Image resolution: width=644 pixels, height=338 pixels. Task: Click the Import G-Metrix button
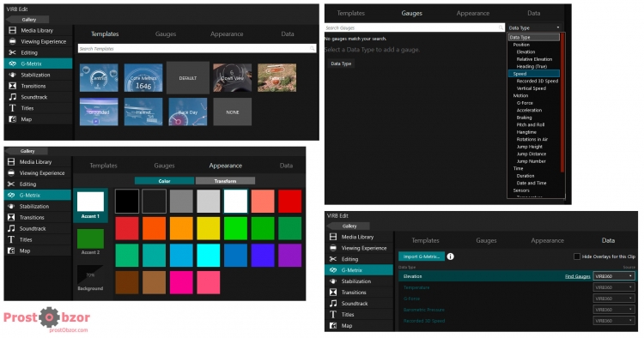422,257
